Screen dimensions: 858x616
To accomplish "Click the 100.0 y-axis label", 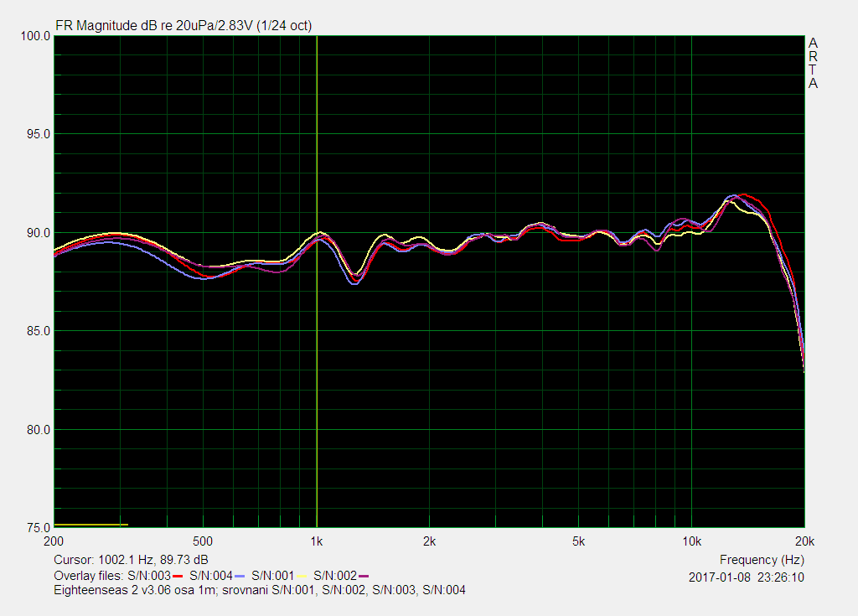I will point(35,36).
